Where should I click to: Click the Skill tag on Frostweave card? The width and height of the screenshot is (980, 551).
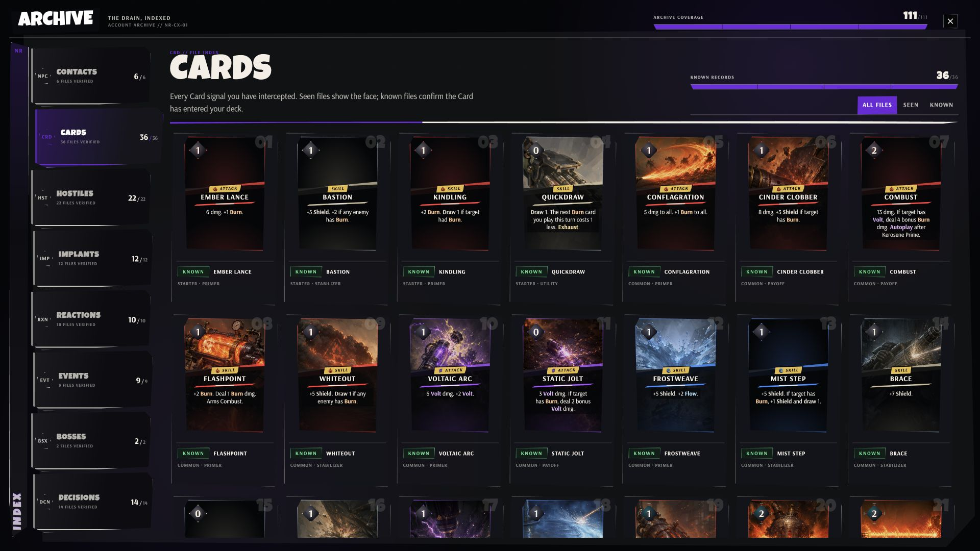pos(676,370)
